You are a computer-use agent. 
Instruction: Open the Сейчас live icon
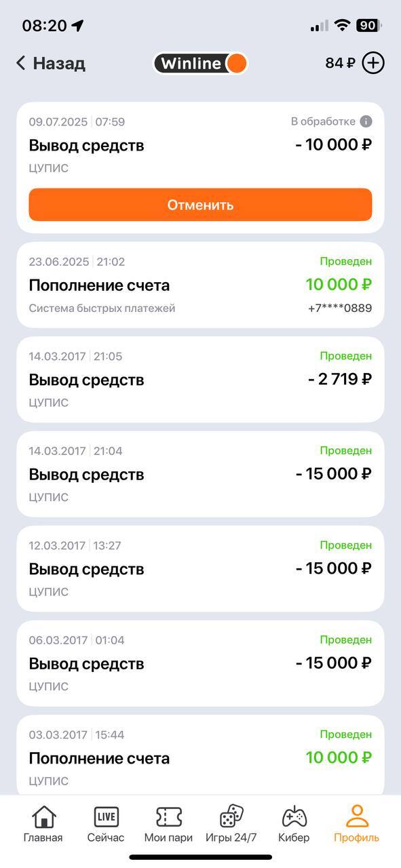(x=106, y=816)
